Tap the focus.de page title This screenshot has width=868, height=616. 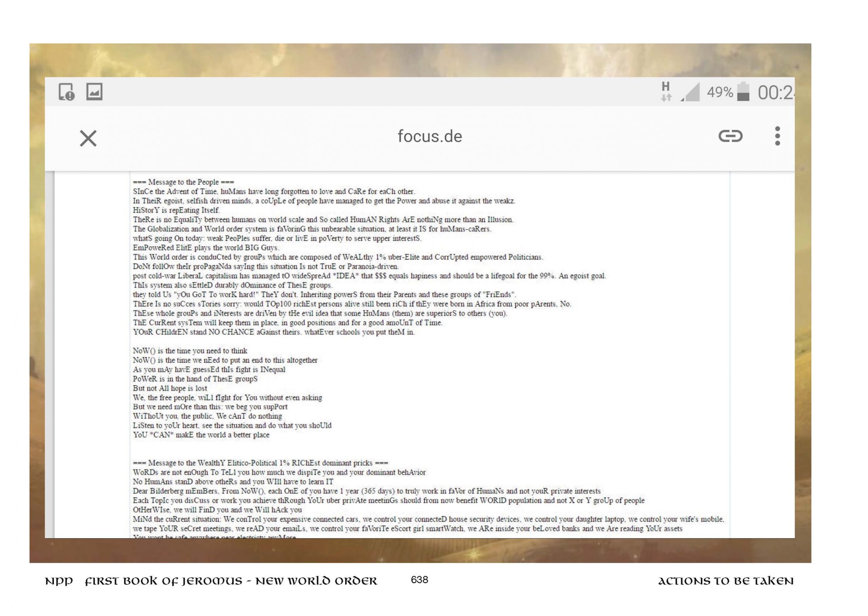tap(430, 136)
